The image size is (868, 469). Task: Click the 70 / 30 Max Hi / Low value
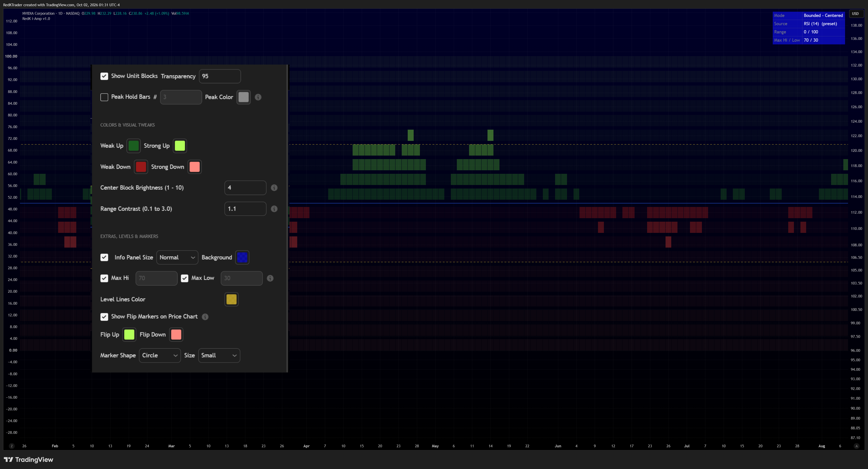[x=811, y=40]
